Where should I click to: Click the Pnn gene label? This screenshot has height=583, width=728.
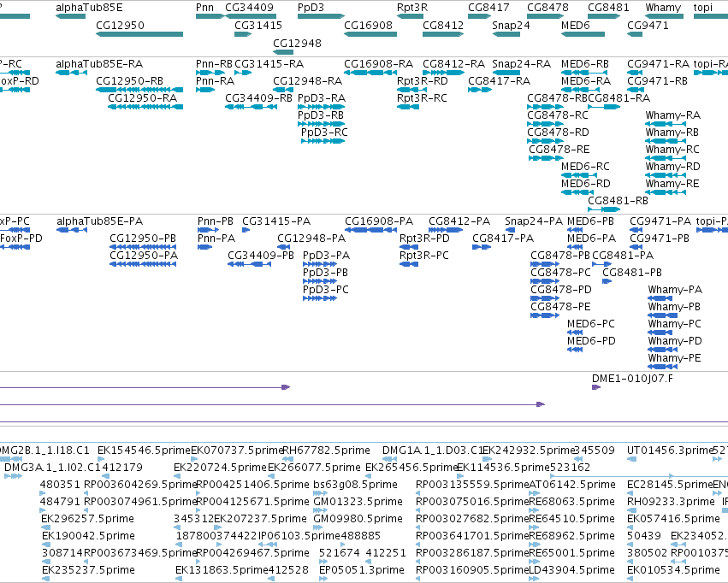204,8
